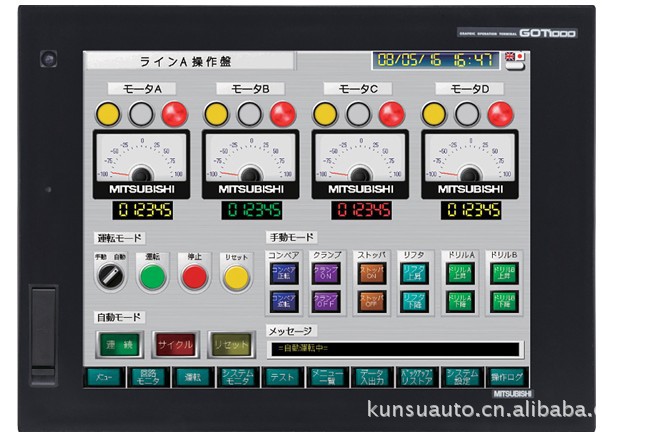This screenshot has width=658, height=437.
Task: Click Motor D red indicator lamp
Action: click(x=500, y=114)
